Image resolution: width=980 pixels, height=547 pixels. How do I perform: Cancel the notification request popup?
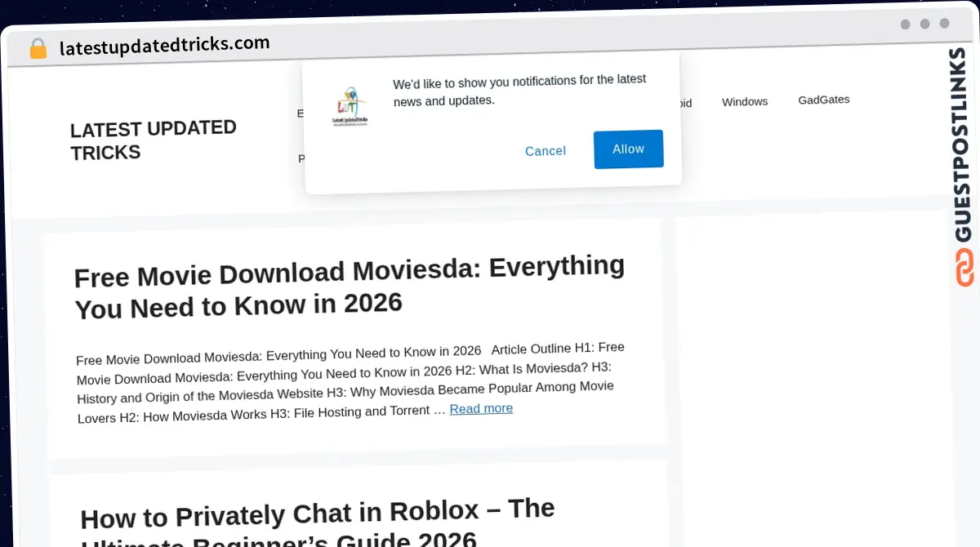click(546, 151)
